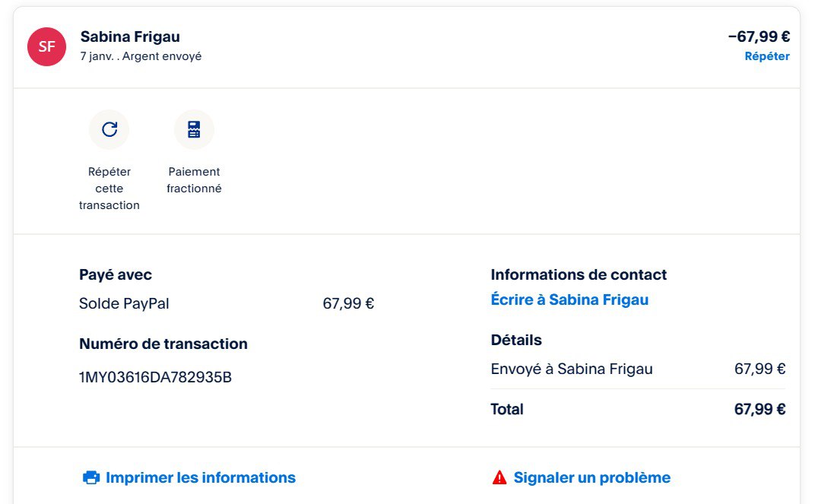815x504 pixels.
Task: Click the Sabina Frigau name in the header
Action: [x=130, y=36]
